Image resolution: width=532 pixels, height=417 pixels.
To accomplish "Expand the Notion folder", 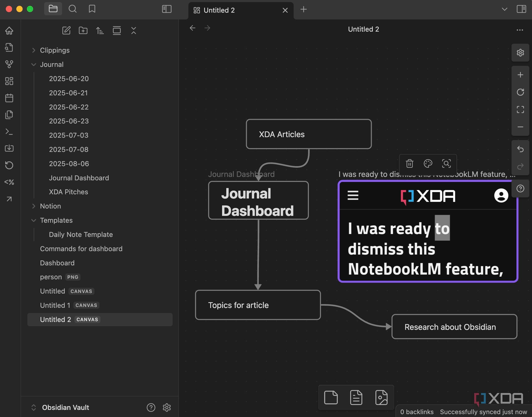I will click(33, 206).
